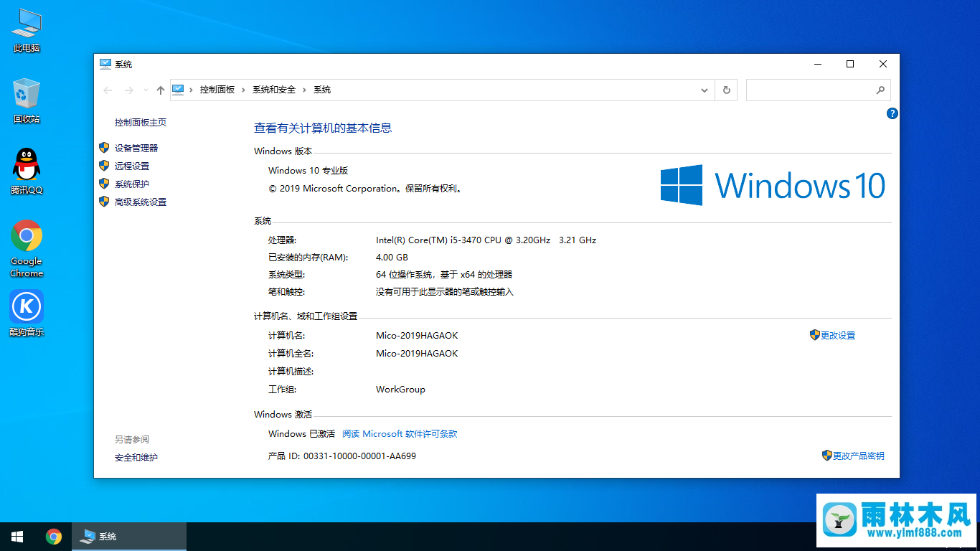The width and height of the screenshot is (980, 551).
Task: Click the system window title icon
Action: pyautogui.click(x=105, y=64)
